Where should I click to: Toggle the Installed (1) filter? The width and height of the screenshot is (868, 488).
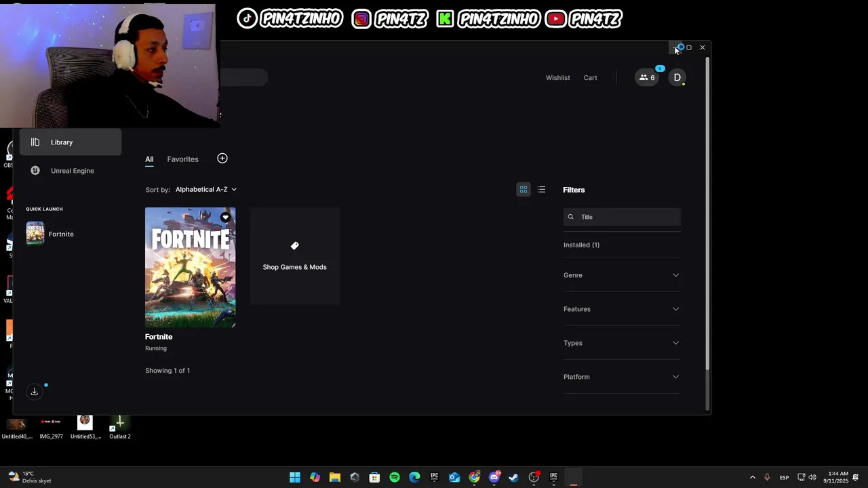click(581, 245)
